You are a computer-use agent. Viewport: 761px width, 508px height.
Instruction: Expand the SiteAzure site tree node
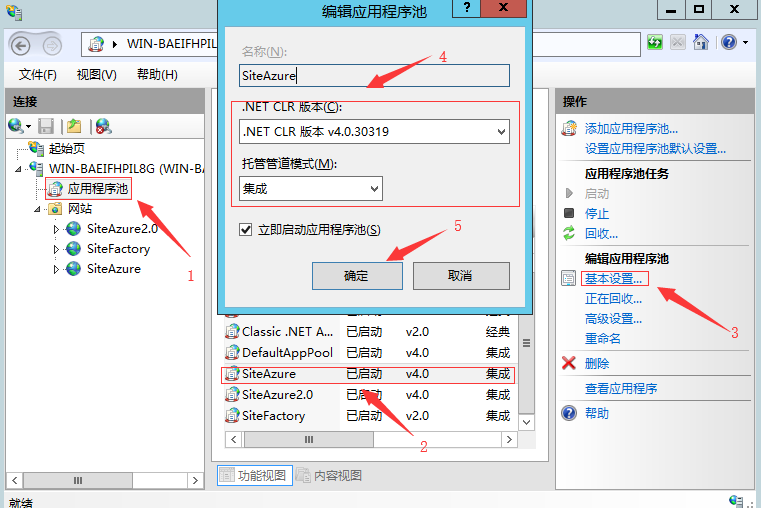click(x=56, y=269)
